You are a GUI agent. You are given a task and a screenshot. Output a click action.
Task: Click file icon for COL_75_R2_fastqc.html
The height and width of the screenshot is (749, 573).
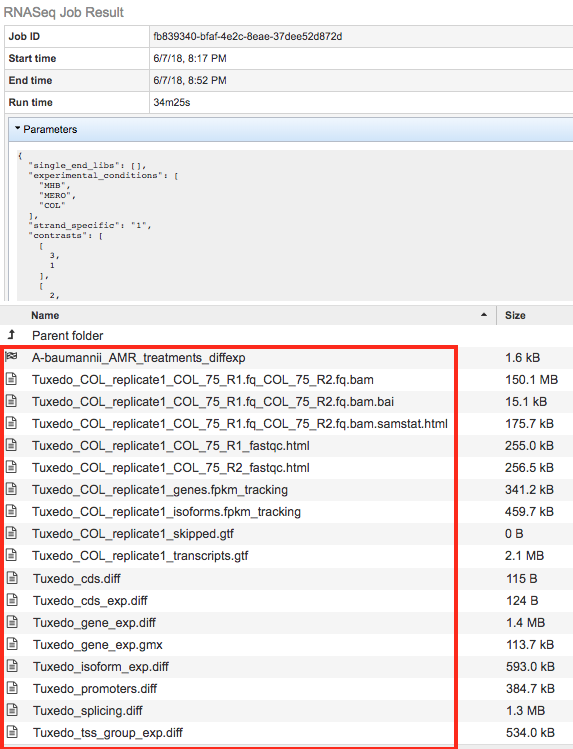[x=11, y=467]
